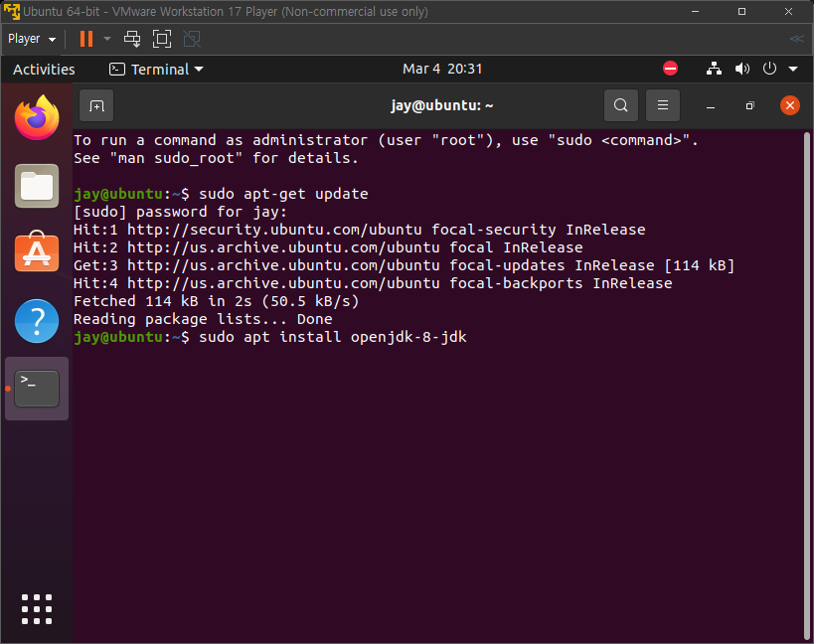Screen dimensions: 814x644
Task: Open the Terminal menu in the top bar
Action: click(x=155, y=70)
